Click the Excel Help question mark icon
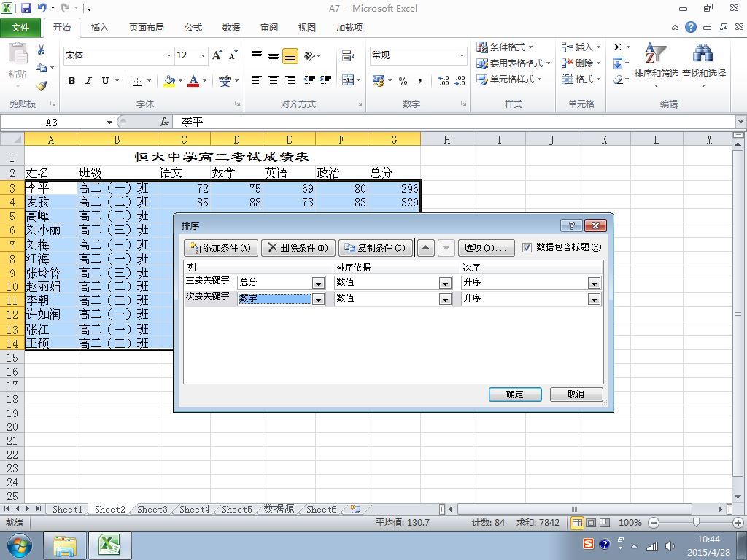 tap(691, 27)
